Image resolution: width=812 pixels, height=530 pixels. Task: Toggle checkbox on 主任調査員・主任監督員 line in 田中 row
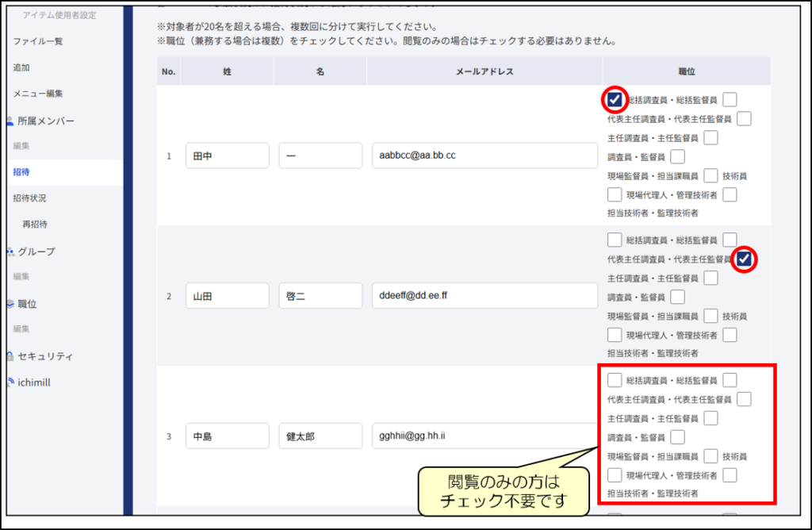coord(711,138)
